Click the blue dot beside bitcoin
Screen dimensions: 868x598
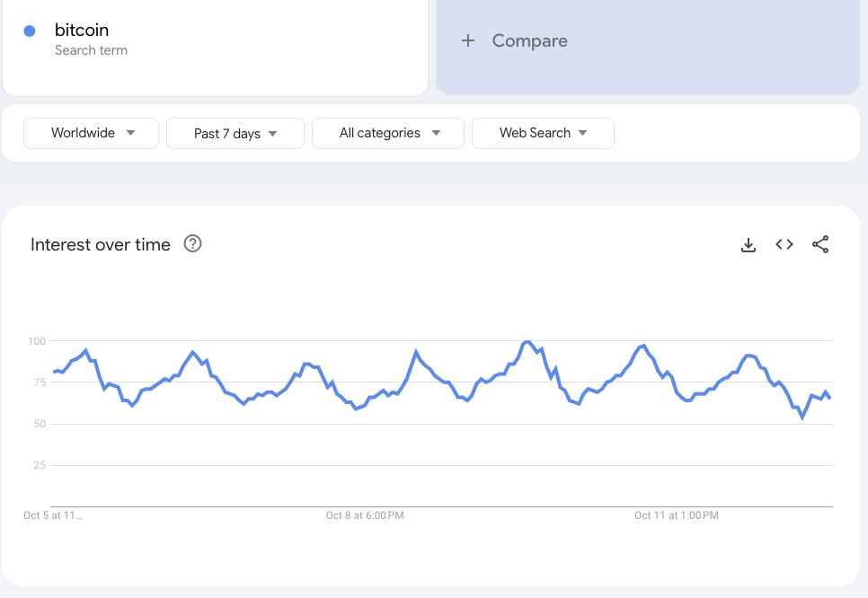pyautogui.click(x=30, y=31)
